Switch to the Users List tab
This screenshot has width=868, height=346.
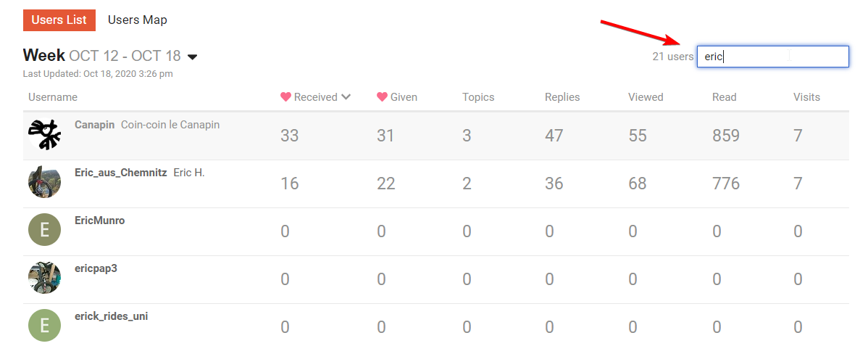click(x=59, y=20)
